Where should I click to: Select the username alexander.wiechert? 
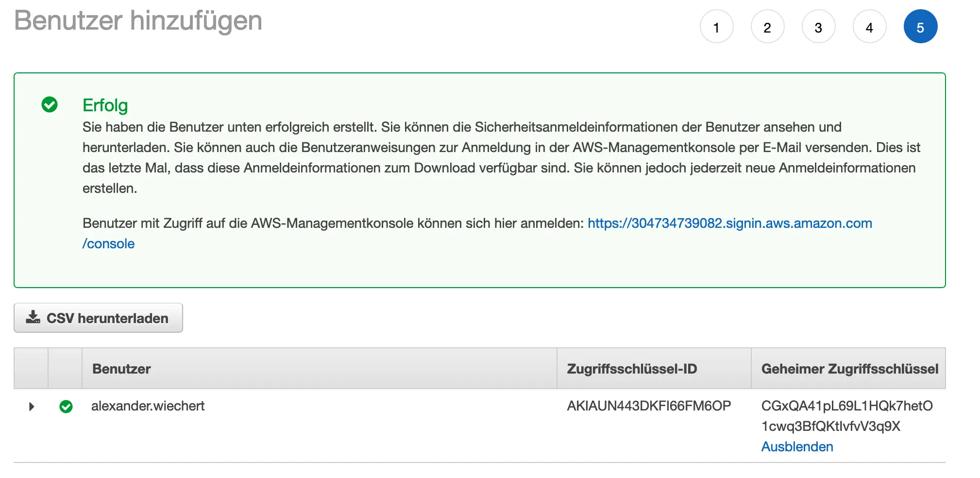click(x=148, y=406)
